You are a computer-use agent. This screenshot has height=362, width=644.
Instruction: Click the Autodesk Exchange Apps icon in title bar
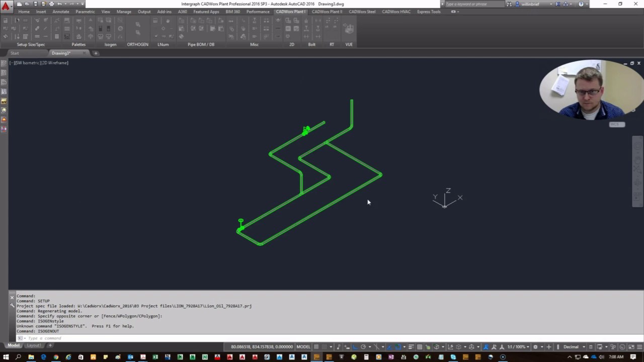pos(557,4)
